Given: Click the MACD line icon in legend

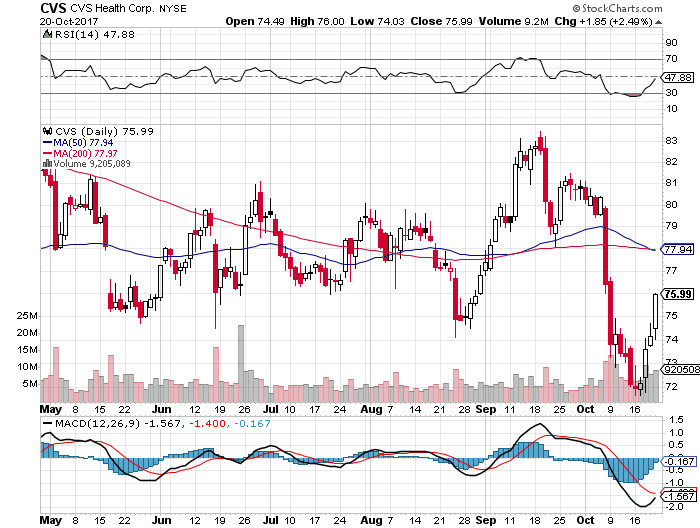Looking at the screenshot, I should (45, 425).
